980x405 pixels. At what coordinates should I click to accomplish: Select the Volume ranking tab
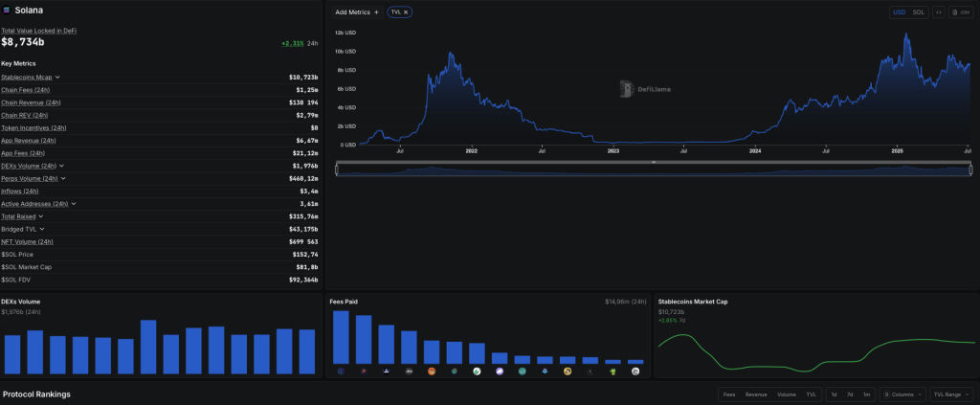787,394
